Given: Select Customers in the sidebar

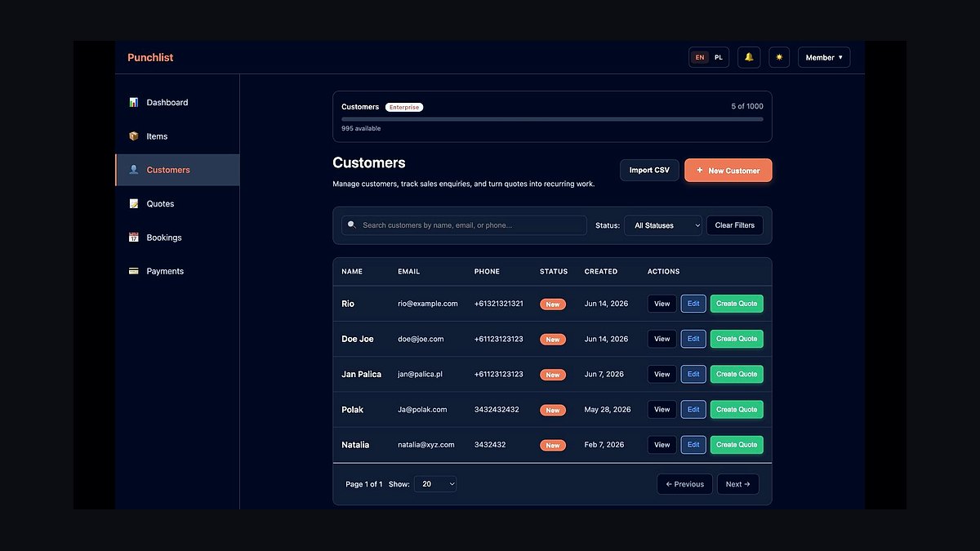Looking at the screenshot, I should pos(177,170).
